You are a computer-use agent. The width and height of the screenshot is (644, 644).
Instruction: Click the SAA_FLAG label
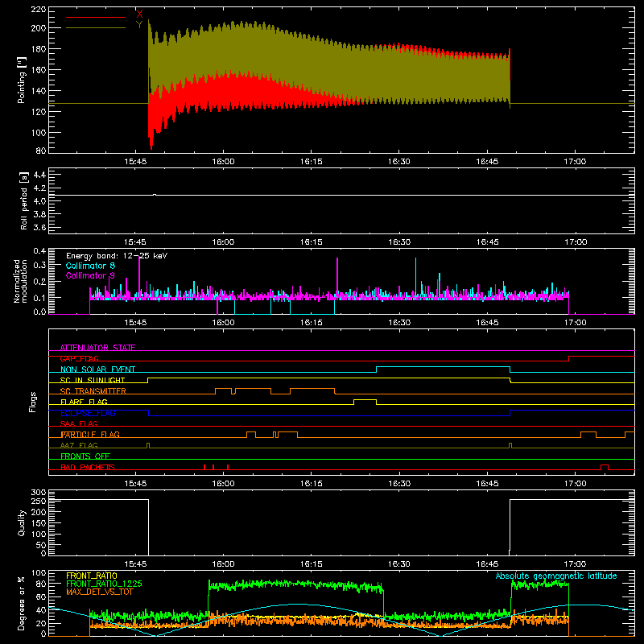(79, 423)
